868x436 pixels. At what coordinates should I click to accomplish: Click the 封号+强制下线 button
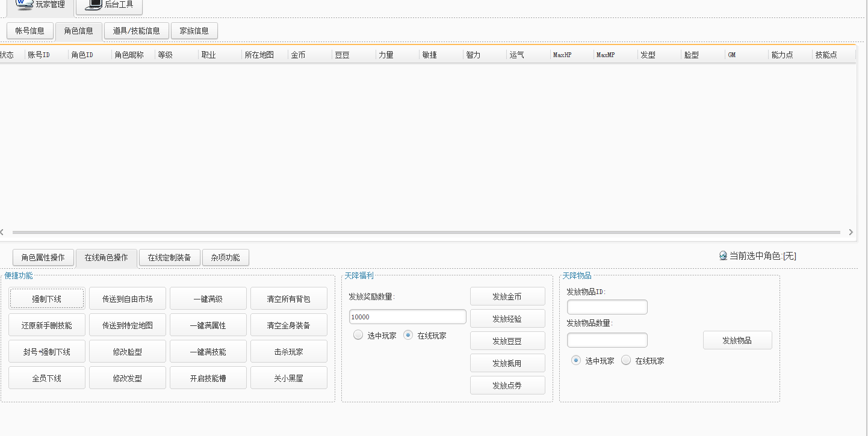pos(47,352)
